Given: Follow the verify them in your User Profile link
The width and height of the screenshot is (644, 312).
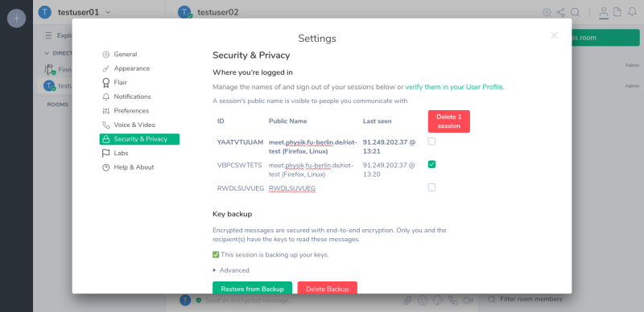Looking at the screenshot, I should (x=454, y=87).
